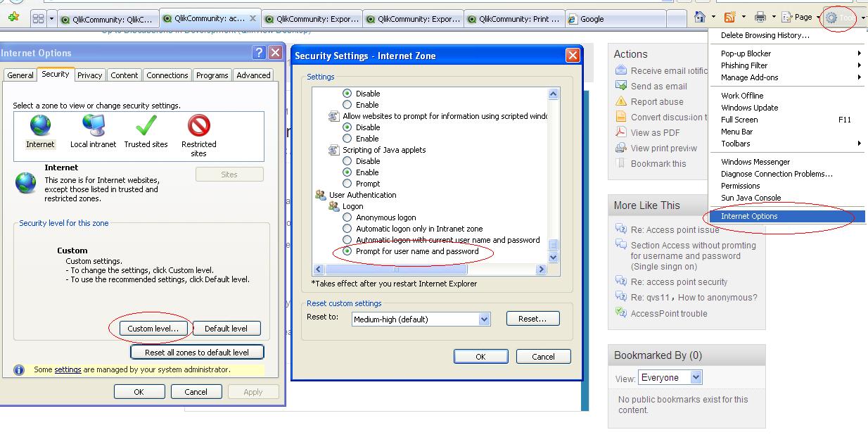Click the Default level button
This screenshot has height=437, width=868.
pos(226,329)
